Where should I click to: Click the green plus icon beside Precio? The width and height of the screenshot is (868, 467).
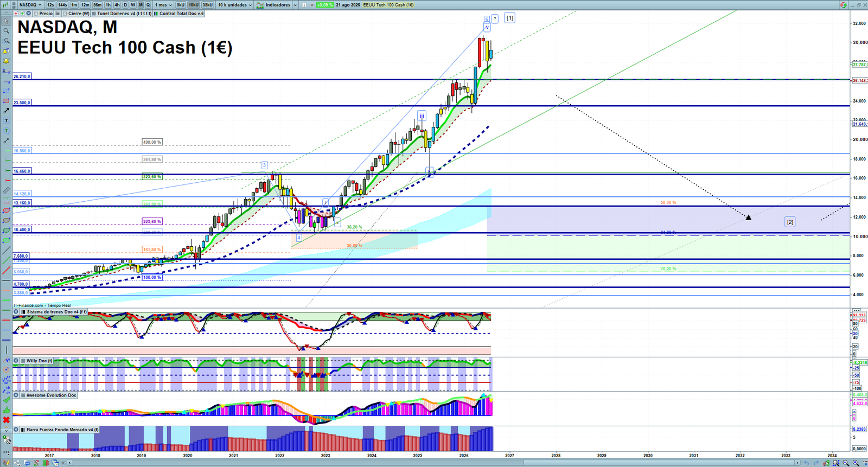coord(22,14)
